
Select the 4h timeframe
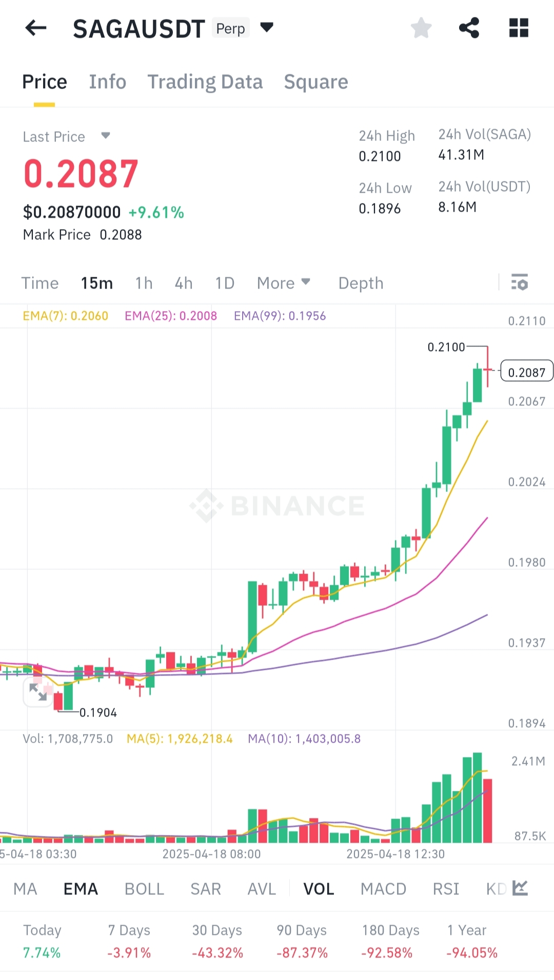click(x=184, y=283)
